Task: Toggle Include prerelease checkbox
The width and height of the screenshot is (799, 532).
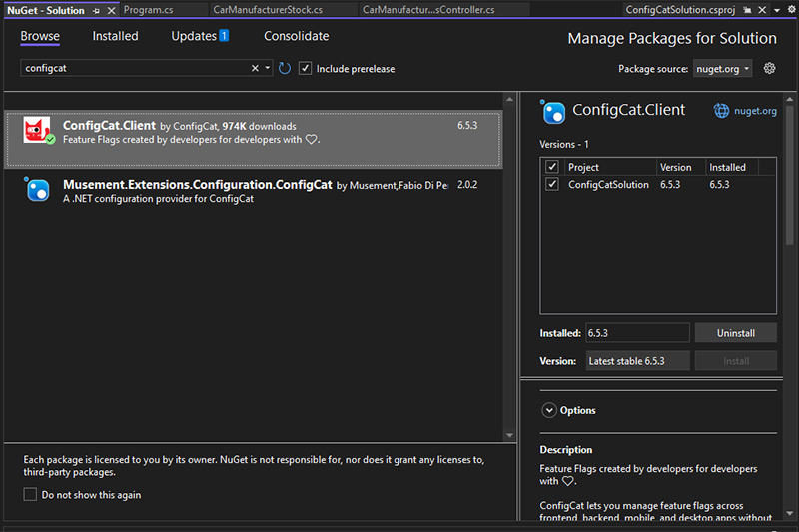Action: click(x=305, y=68)
